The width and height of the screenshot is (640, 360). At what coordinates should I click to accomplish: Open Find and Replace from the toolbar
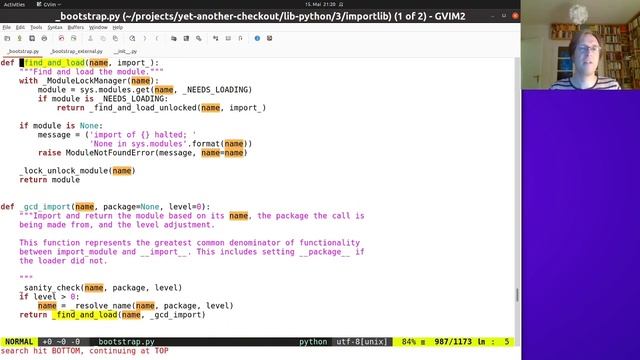point(132,38)
